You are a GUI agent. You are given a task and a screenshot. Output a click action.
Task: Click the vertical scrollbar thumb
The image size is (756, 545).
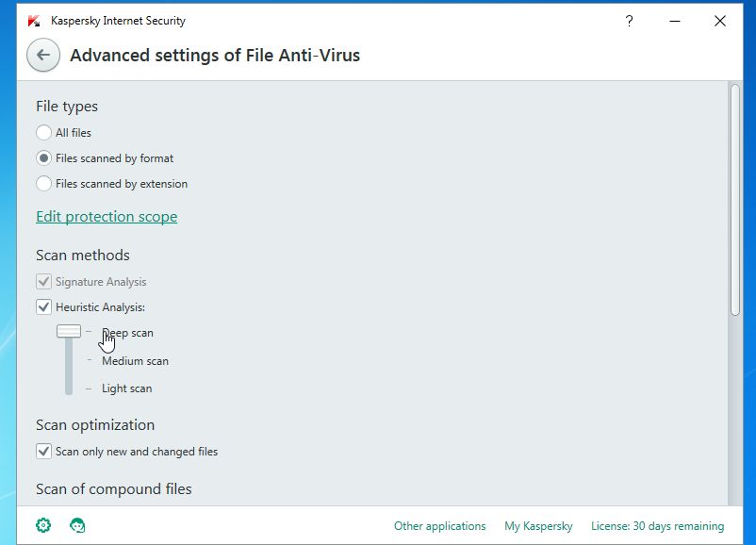pyautogui.click(x=735, y=198)
